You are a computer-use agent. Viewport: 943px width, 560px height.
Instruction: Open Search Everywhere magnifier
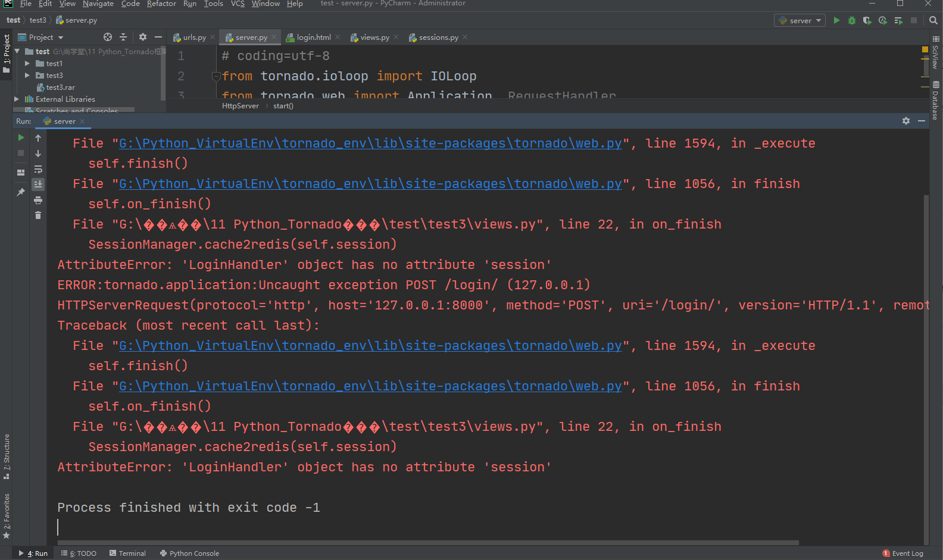click(x=933, y=20)
